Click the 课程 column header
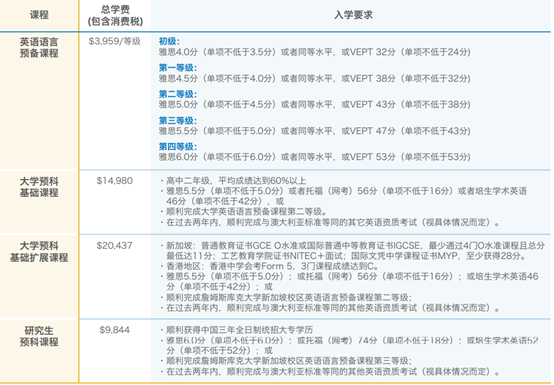 tap(39, 15)
